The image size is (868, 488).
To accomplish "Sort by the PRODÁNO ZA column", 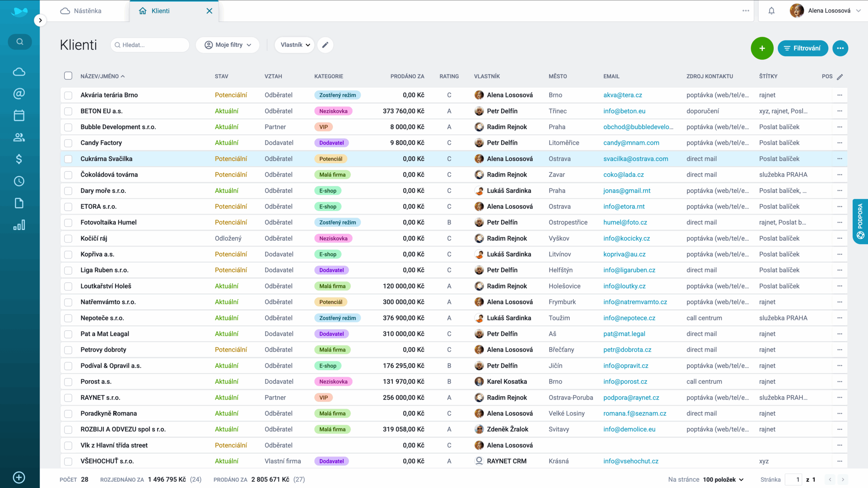I will click(407, 76).
